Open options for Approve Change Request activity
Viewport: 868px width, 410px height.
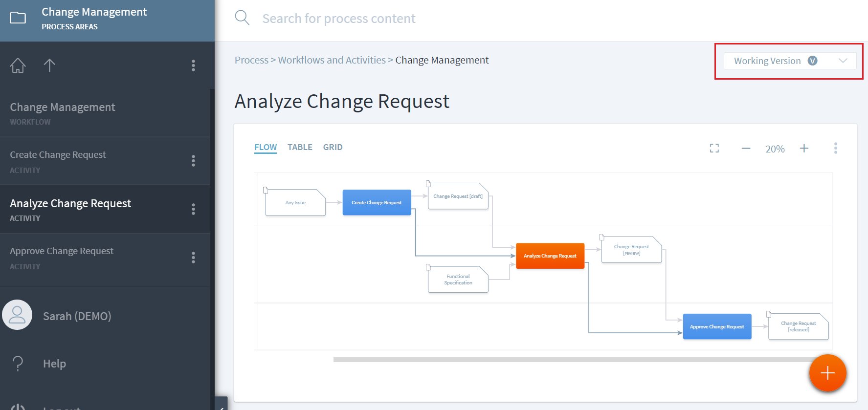tap(193, 258)
